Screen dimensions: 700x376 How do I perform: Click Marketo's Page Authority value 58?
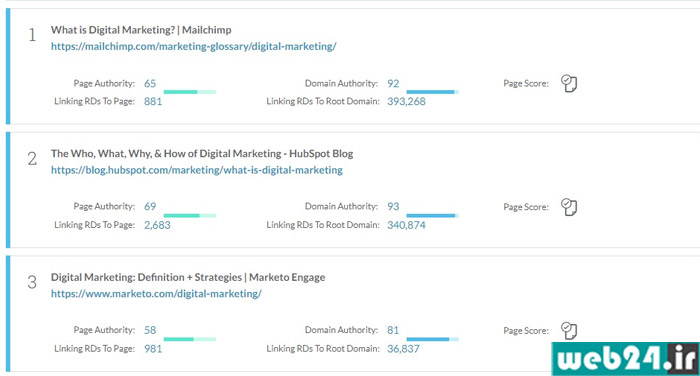(x=150, y=330)
